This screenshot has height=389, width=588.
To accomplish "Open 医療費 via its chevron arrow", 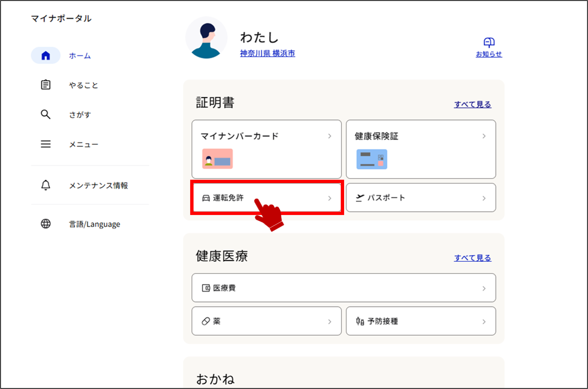I will point(484,288).
